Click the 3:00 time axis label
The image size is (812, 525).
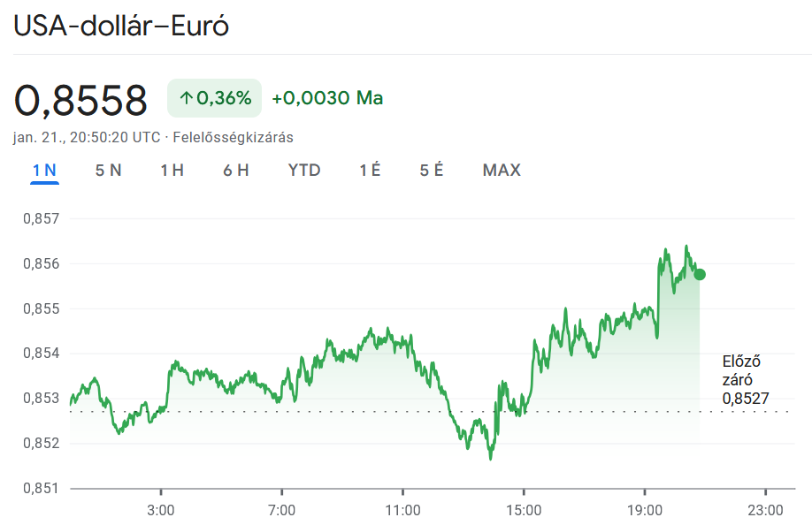coord(160,510)
